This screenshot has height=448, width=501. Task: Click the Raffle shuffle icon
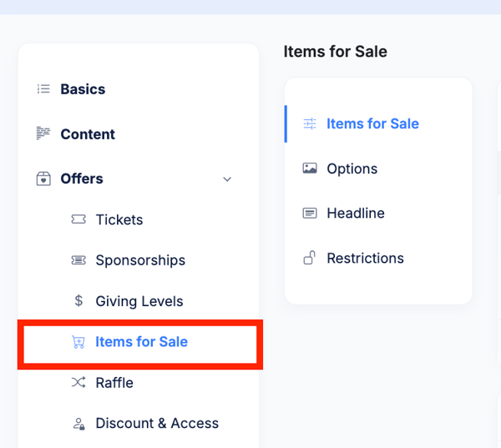78,383
